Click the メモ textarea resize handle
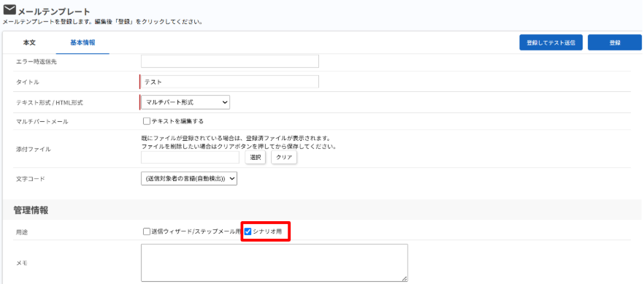Viewport: 644px width, 284px height. pyautogui.click(x=405, y=278)
